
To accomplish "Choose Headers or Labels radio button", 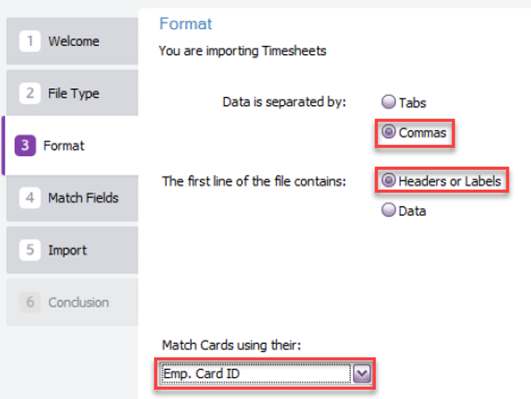I will (x=388, y=180).
